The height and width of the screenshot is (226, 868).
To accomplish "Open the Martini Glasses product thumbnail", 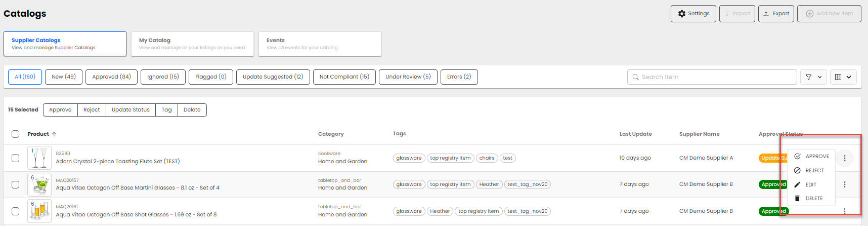I will pyautogui.click(x=39, y=185).
